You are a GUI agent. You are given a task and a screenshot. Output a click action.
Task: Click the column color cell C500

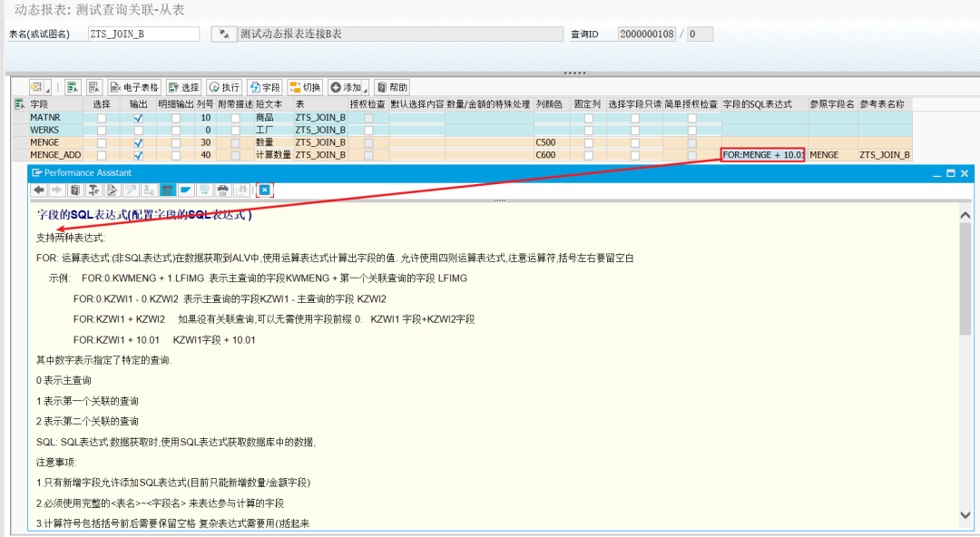552,142
